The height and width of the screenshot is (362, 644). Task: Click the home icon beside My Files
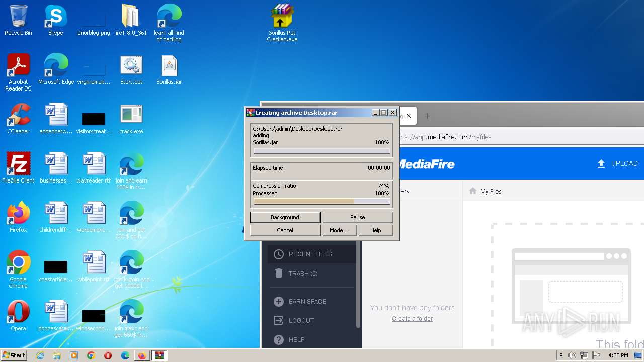pyautogui.click(x=472, y=191)
